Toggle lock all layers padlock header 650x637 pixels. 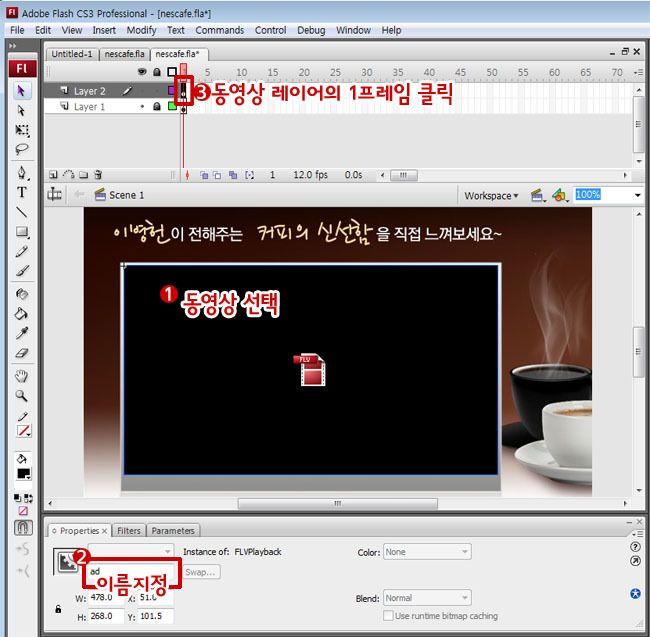click(157, 72)
